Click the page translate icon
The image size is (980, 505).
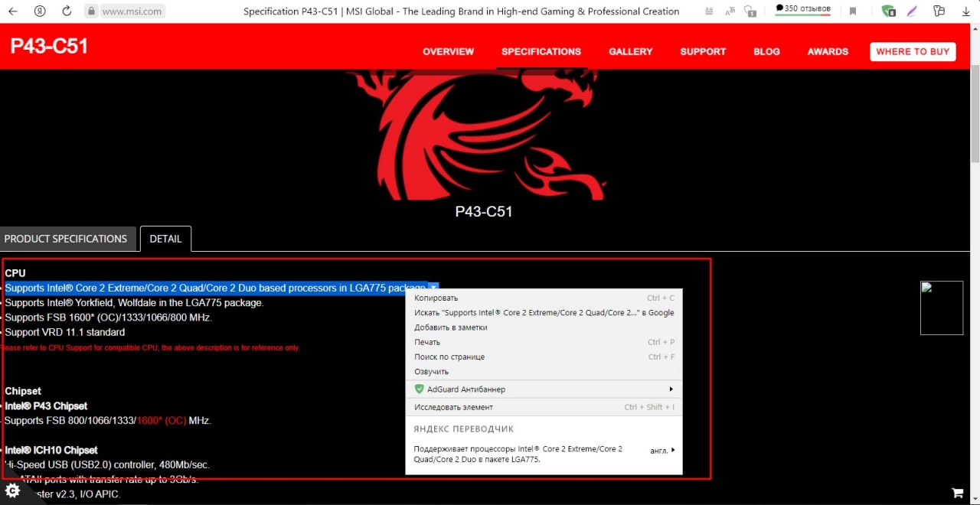tap(731, 11)
